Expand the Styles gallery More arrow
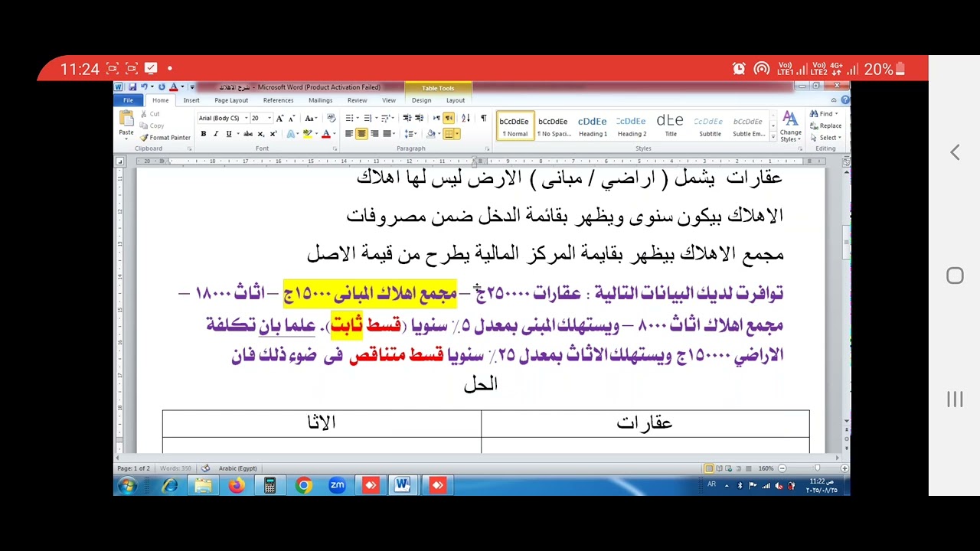This screenshot has height=551, width=980. 773,137
